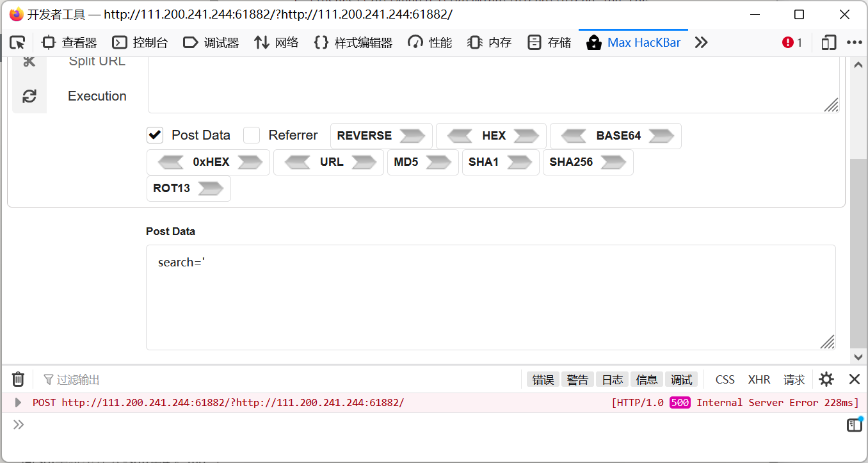Click inside the URL textarea
868x463 pixels.
(x=494, y=85)
